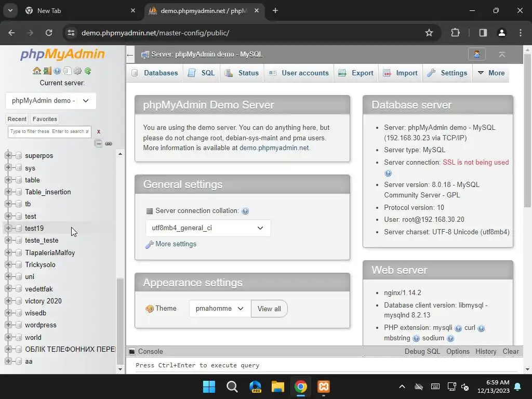532x399 pixels.
Task: Open the utf8mb4_general_ci collation dropdown
Action: [x=208, y=228]
